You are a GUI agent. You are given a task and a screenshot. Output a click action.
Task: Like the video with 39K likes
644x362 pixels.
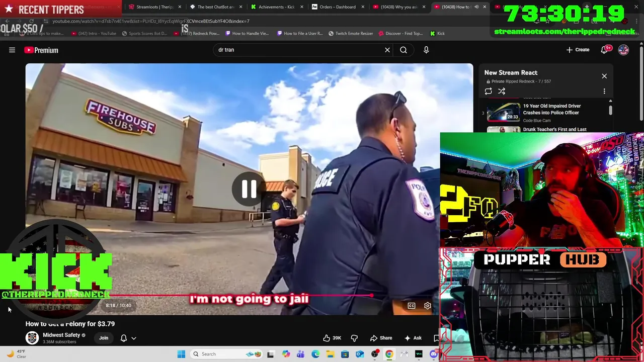332,338
